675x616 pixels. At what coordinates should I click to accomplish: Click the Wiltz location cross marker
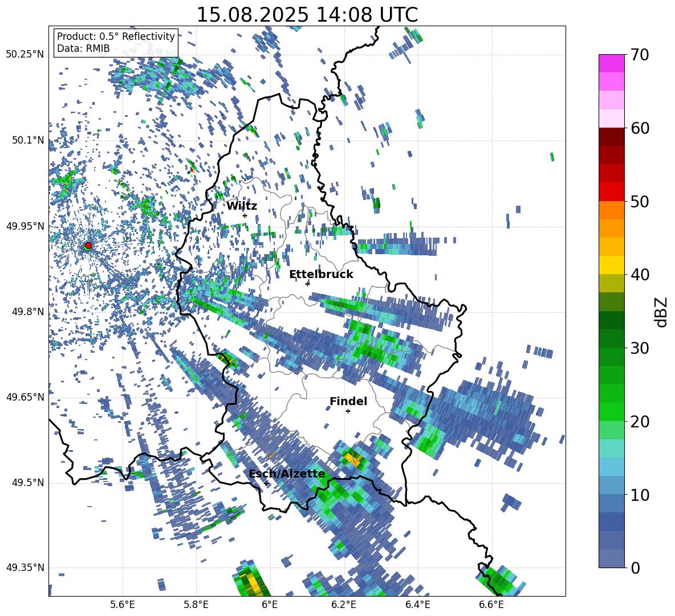click(x=245, y=215)
